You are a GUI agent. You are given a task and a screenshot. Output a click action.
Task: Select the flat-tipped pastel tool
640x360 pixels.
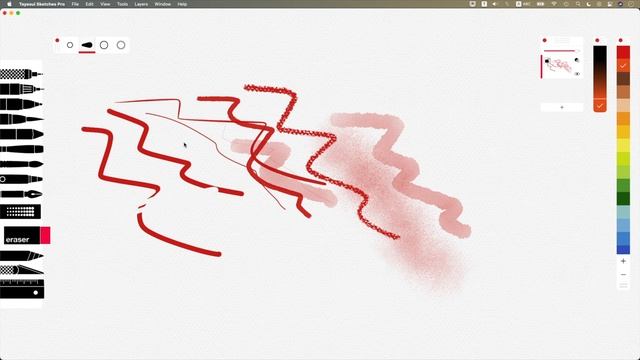[x=22, y=149]
